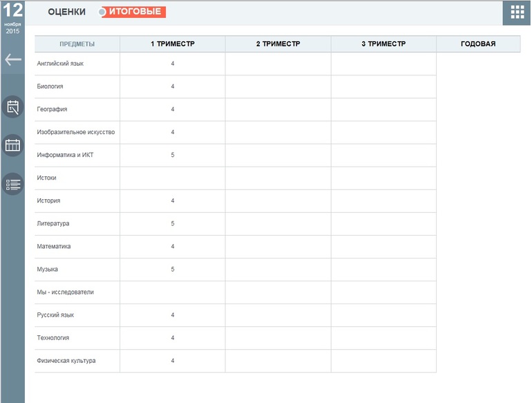
Task: Open the apps grid menu icon
Action: coord(517,12)
